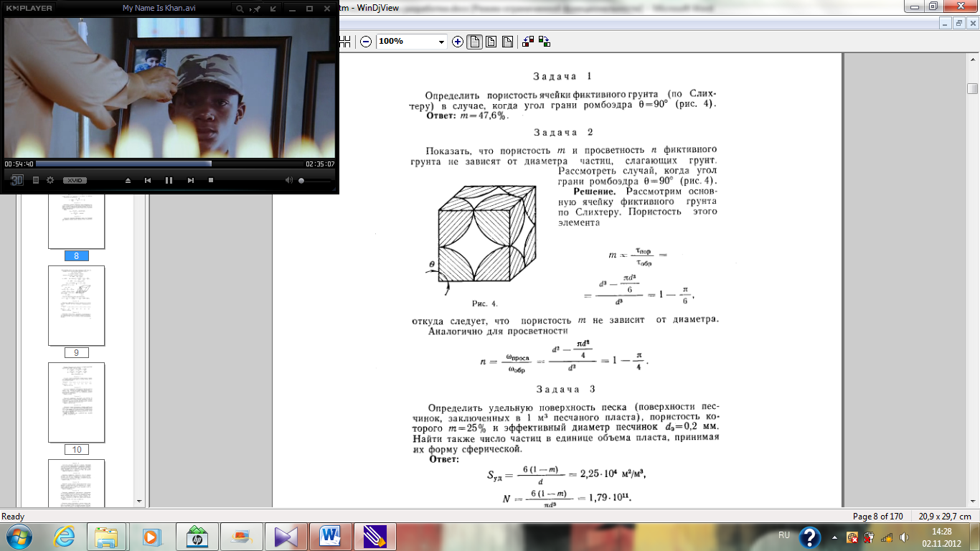Click the rotate left toolbar icon
980x551 pixels.
[528, 42]
